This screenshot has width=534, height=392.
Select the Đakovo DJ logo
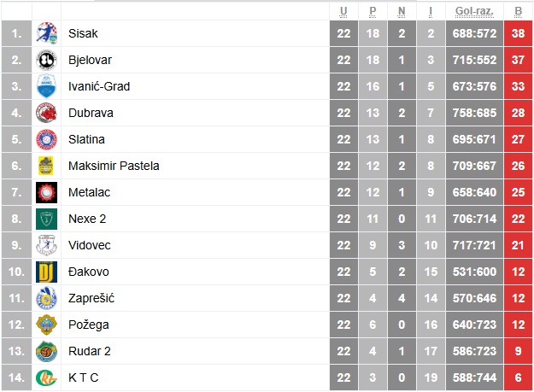click(46, 272)
